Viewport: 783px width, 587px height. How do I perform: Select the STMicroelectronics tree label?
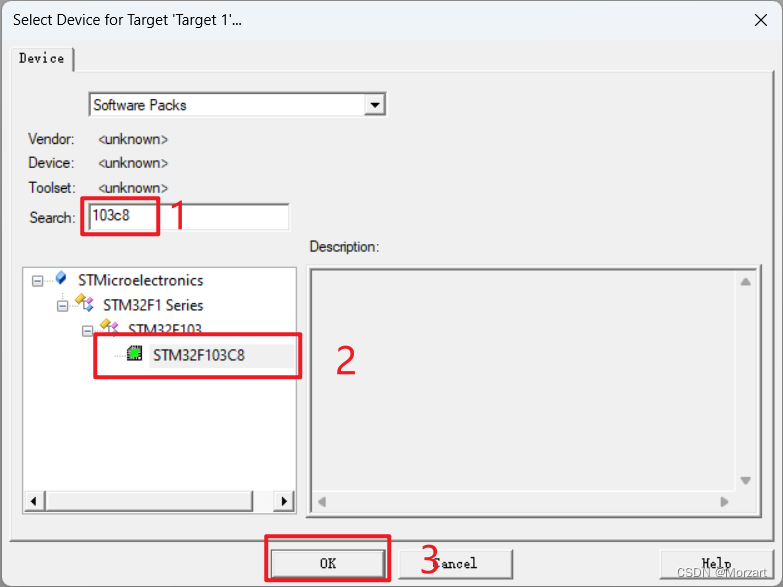[140, 280]
